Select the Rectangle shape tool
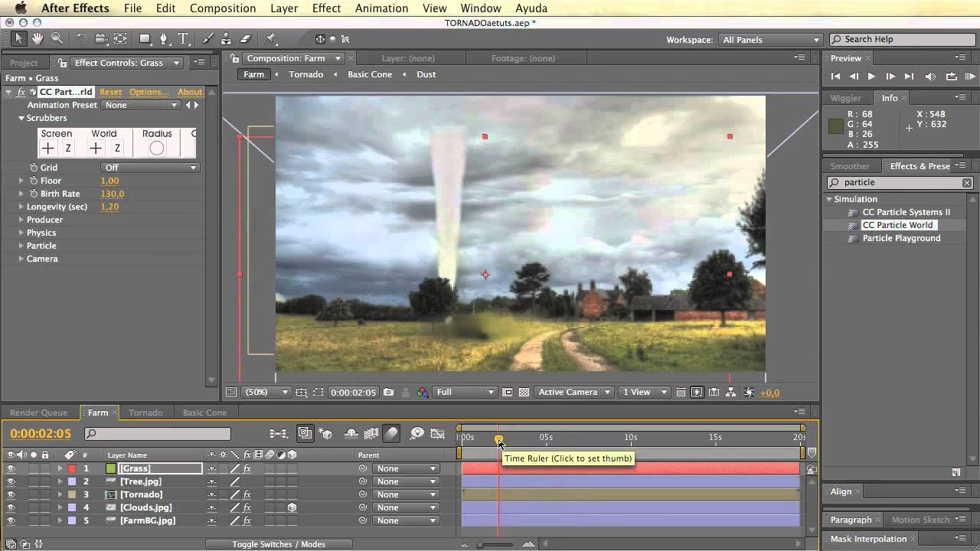The height and width of the screenshot is (551, 980). (145, 38)
